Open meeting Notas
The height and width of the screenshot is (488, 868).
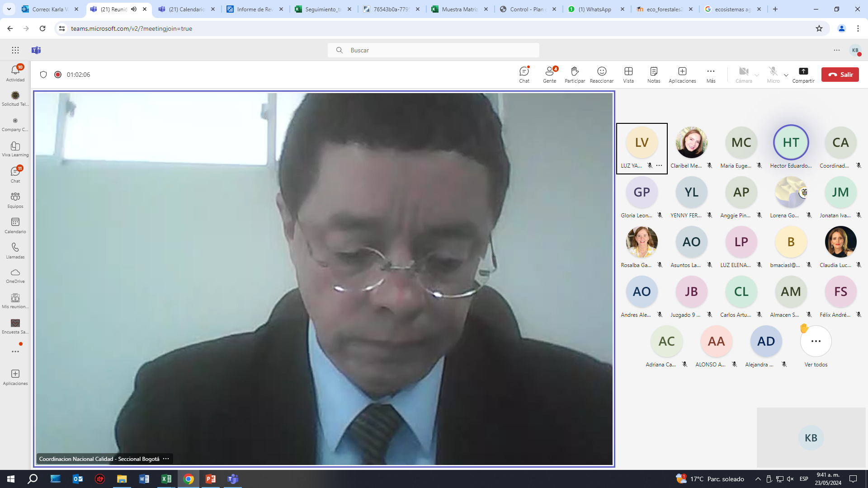654,75
